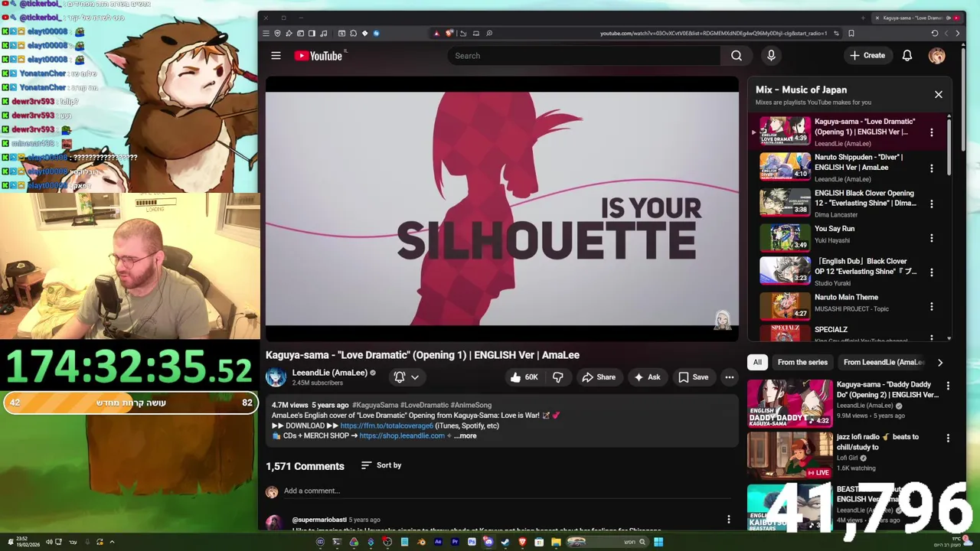Play You Say Run thumbnail

click(x=785, y=237)
